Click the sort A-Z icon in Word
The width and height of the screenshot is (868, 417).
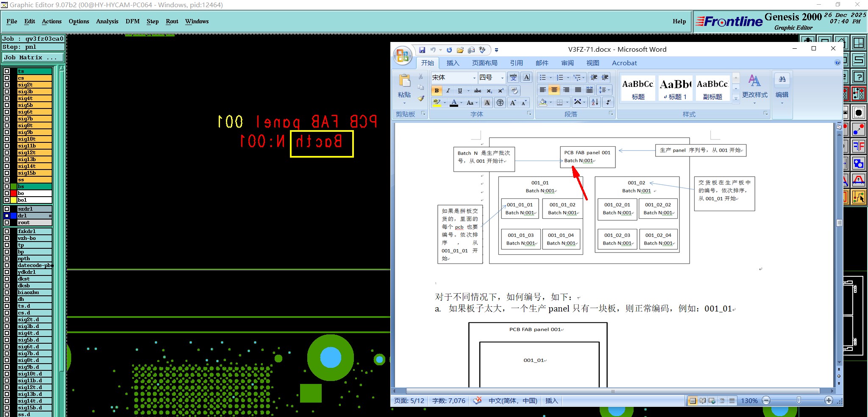point(595,102)
